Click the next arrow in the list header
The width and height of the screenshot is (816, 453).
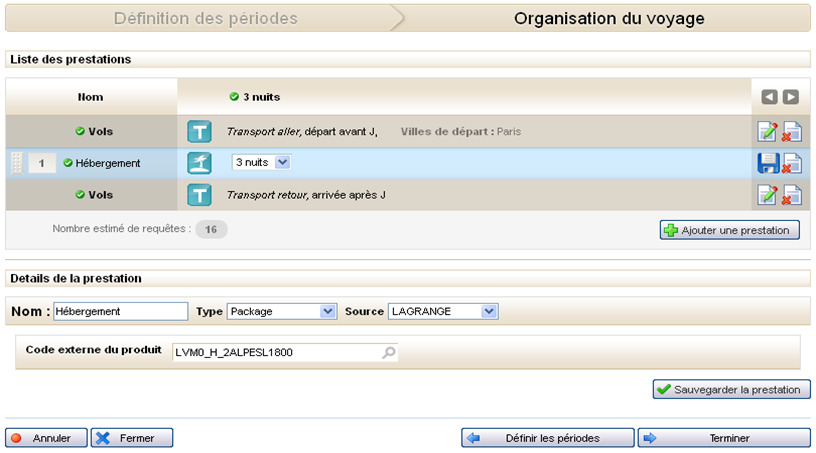coord(790,97)
